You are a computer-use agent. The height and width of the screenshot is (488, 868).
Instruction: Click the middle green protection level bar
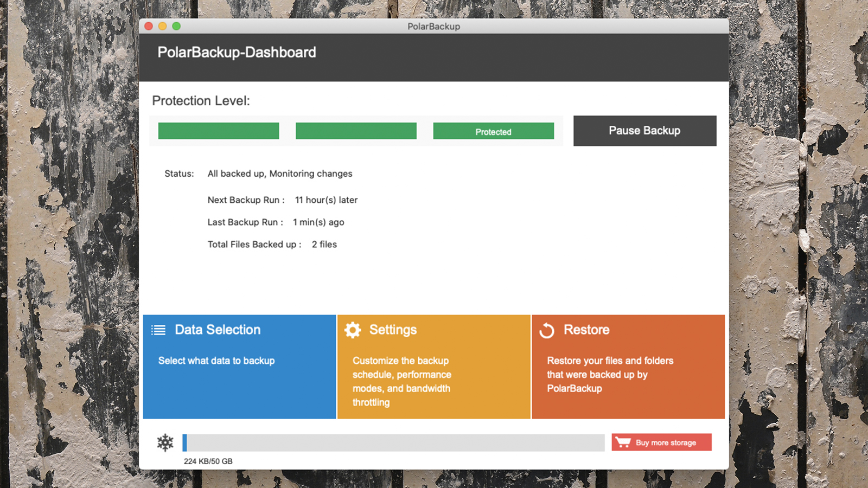356,131
